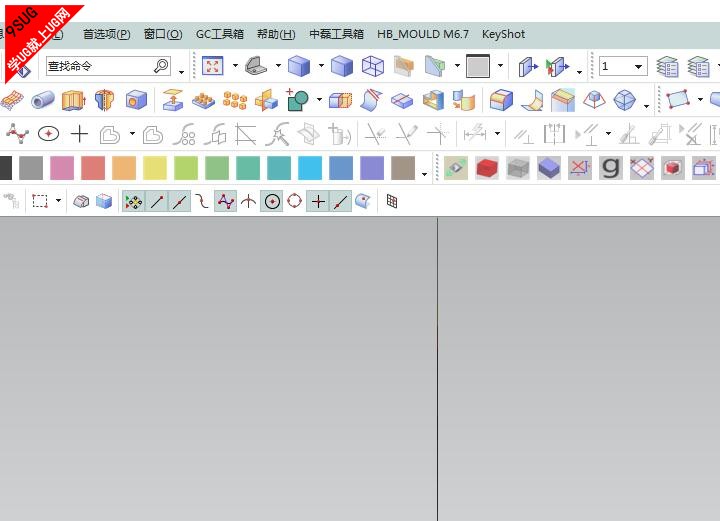720x521 pixels.
Task: Click the rectangle sketch icon with red corners
Action: (x=678, y=99)
